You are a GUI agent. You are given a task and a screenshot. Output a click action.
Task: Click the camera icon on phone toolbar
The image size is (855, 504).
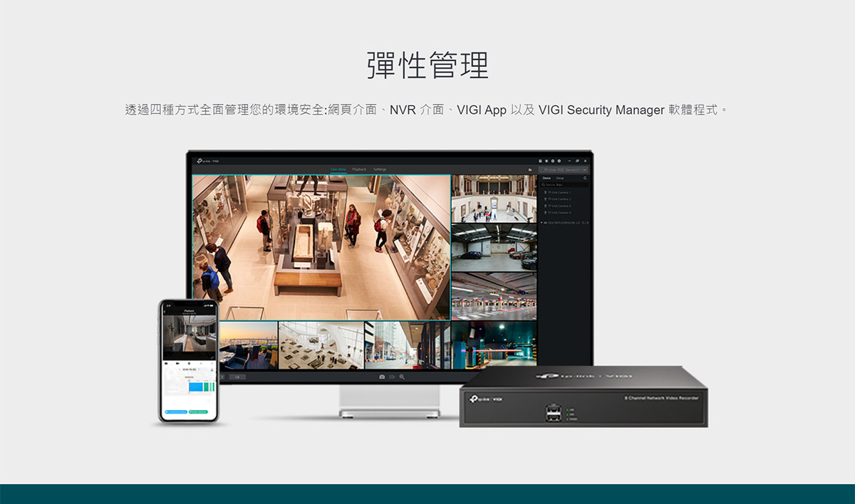166,363
